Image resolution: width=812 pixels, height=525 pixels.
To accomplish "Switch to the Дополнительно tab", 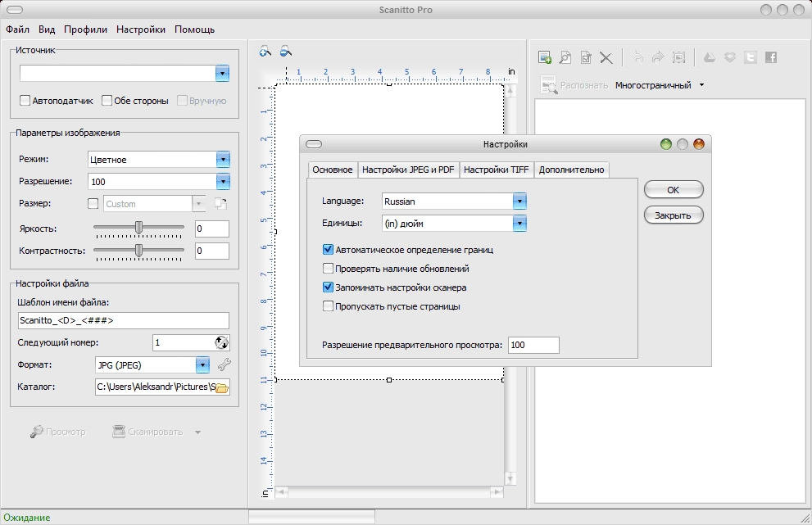I will [572, 170].
